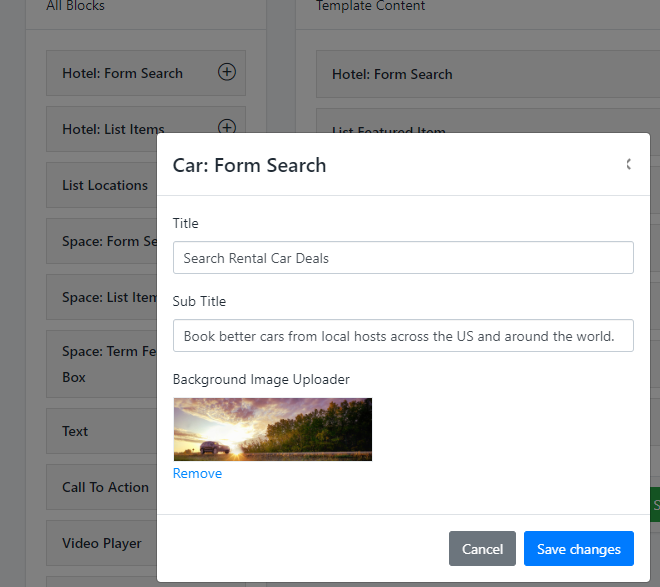Select the Call To Action block
Image resolution: width=660 pixels, height=587 pixels.
[105, 487]
